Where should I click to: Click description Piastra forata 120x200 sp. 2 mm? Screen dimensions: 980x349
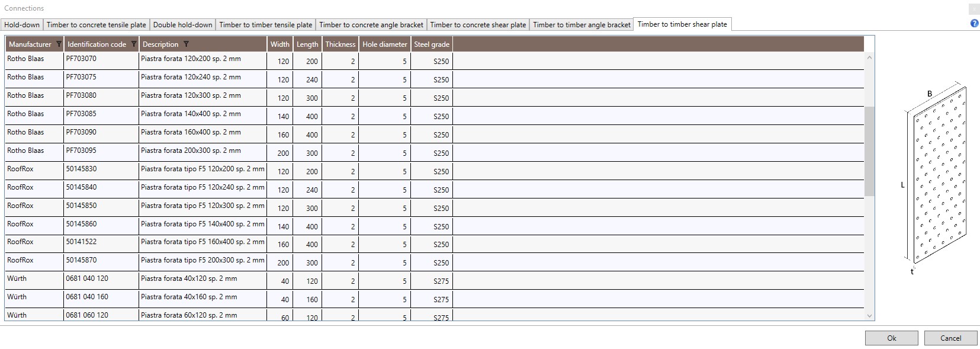click(x=191, y=59)
